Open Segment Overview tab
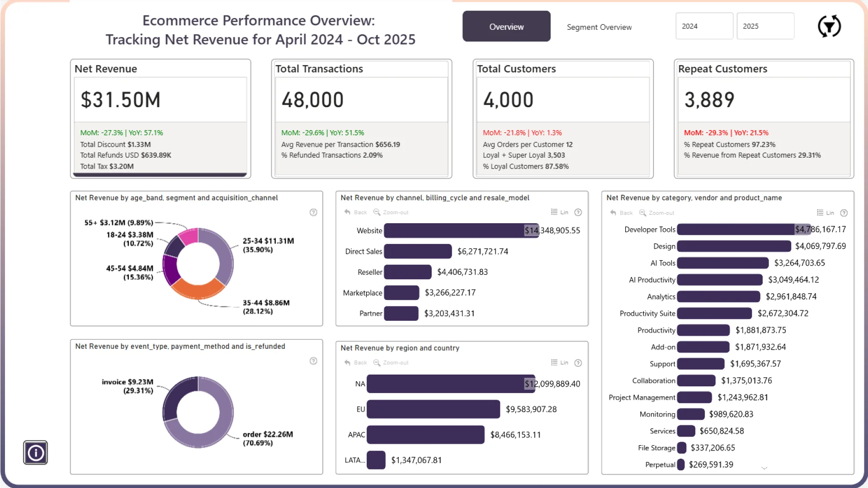 [599, 27]
